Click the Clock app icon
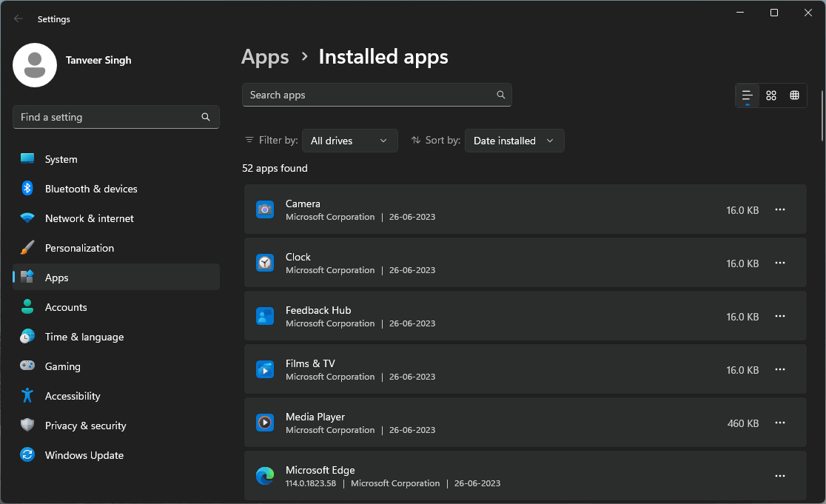Image resolution: width=826 pixels, height=504 pixels. click(x=264, y=263)
